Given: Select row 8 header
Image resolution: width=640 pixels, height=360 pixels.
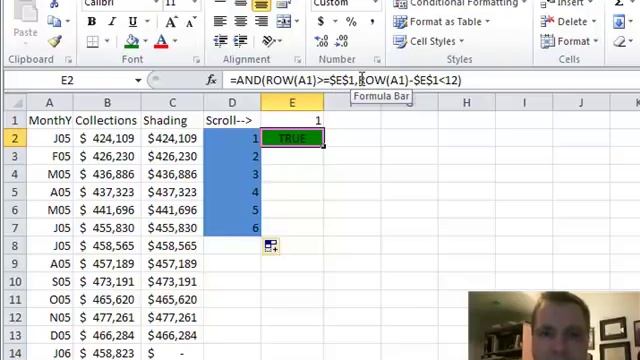Looking at the screenshot, I should pos(15,246).
